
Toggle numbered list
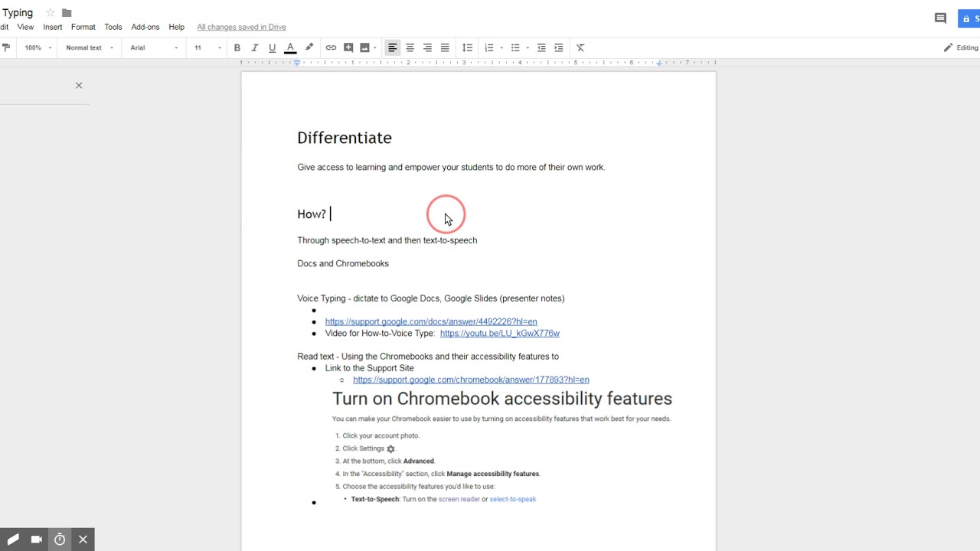pos(489,47)
